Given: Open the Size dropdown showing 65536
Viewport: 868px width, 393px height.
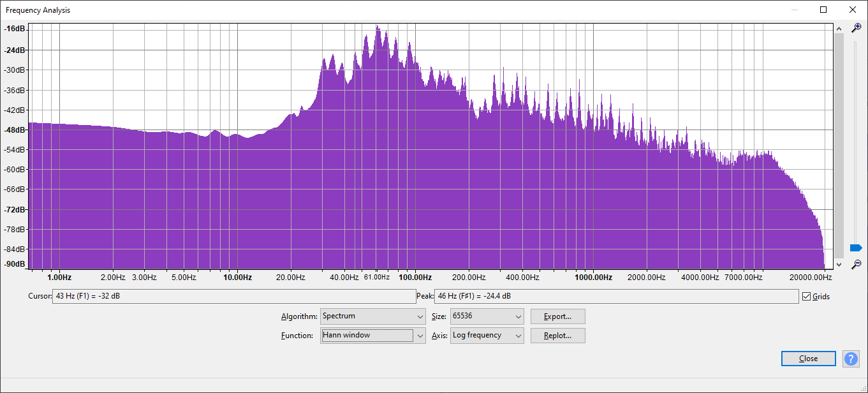Looking at the screenshot, I should pos(487,316).
